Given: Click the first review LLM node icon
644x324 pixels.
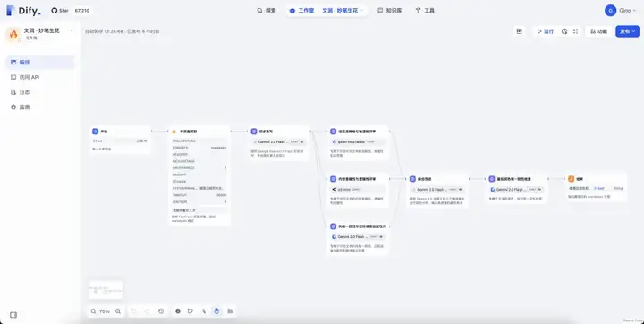Looking at the screenshot, I should point(333,132).
